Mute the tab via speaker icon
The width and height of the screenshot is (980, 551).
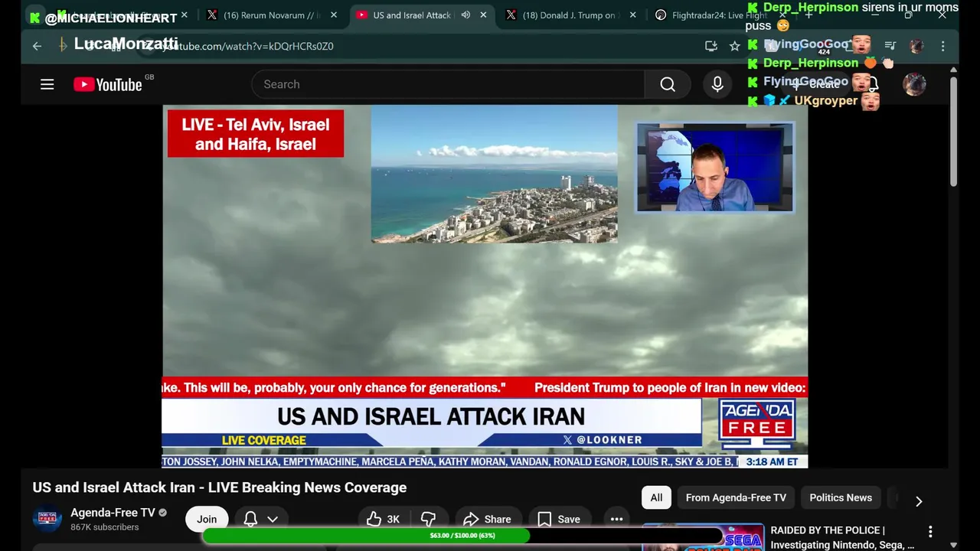(465, 15)
